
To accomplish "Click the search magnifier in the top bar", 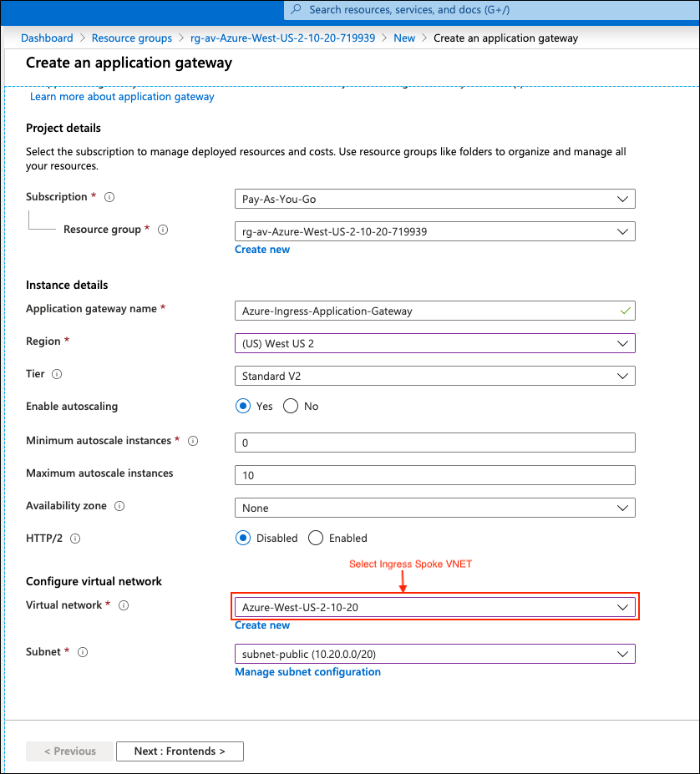I will [x=297, y=9].
